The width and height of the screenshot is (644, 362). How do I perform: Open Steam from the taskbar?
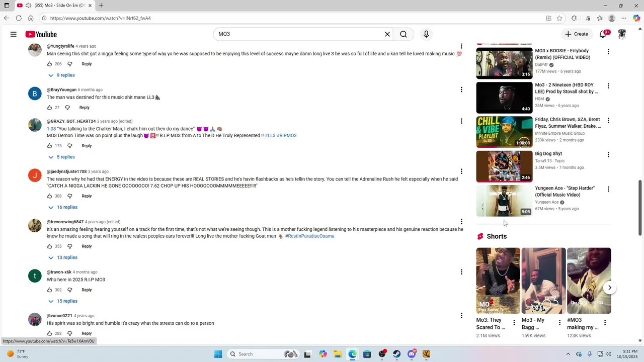[397, 354]
